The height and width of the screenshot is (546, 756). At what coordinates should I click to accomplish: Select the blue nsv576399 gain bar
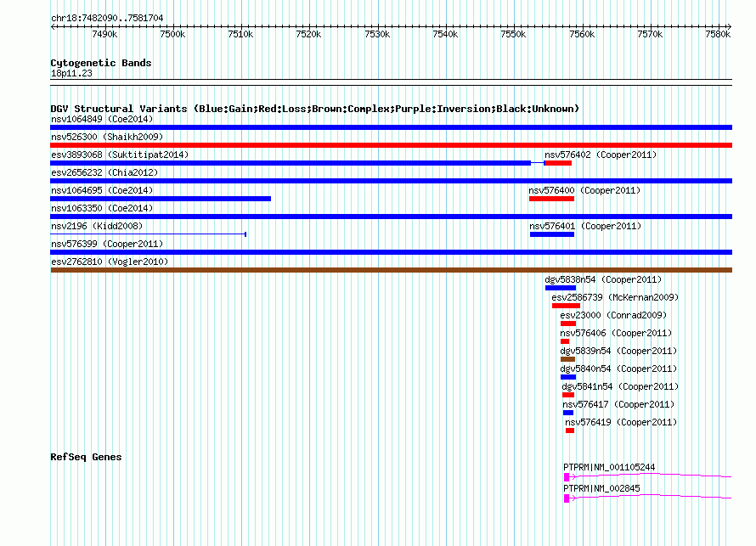click(391, 252)
